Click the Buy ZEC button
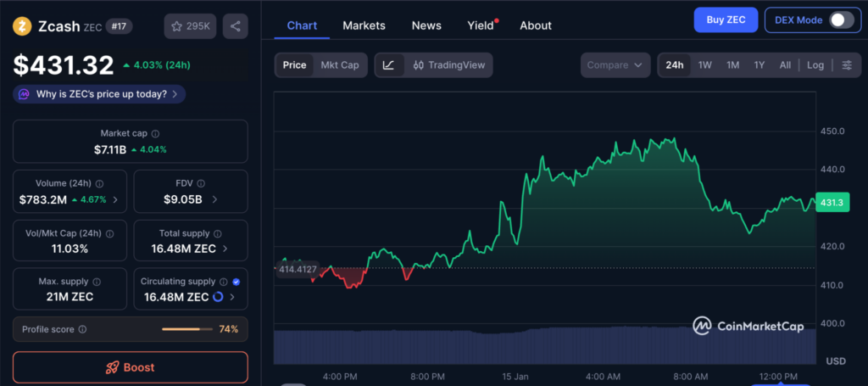This screenshot has height=386, width=868. 725,20
